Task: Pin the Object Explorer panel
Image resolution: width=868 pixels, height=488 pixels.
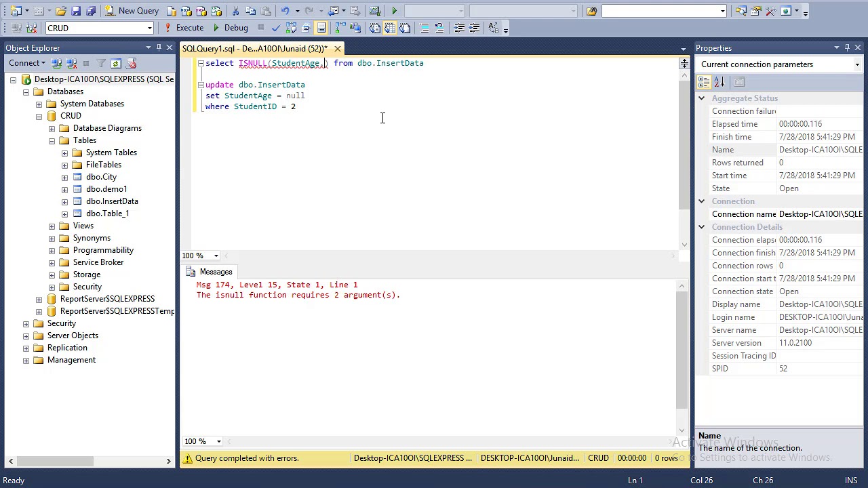Action: 159,47
